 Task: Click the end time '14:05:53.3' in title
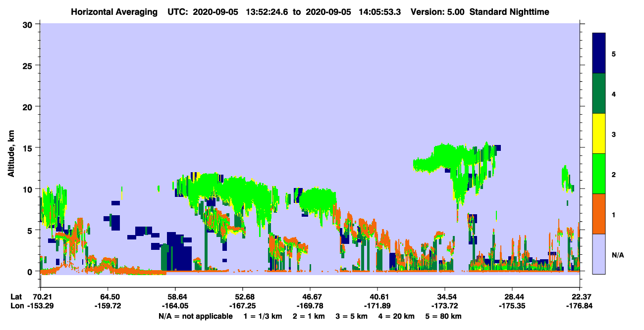pyautogui.click(x=381, y=11)
